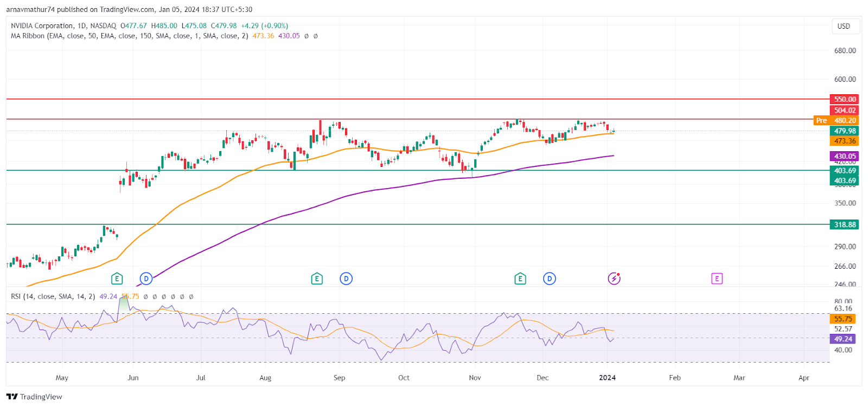Click the Dec label on the time axis

pos(542,378)
